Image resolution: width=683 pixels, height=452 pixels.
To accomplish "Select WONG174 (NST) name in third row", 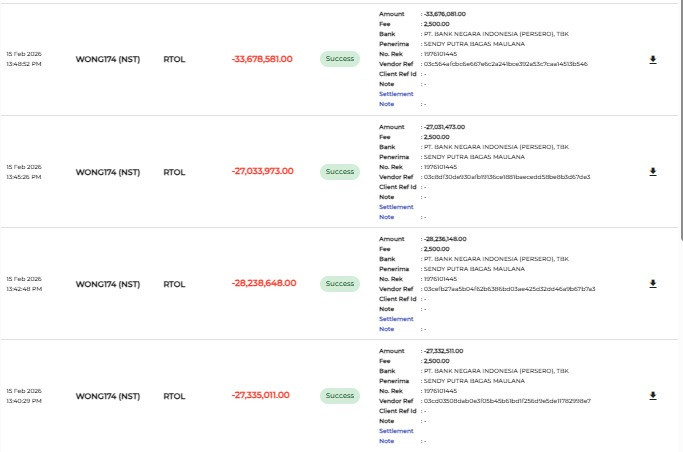I will pyautogui.click(x=108, y=284).
